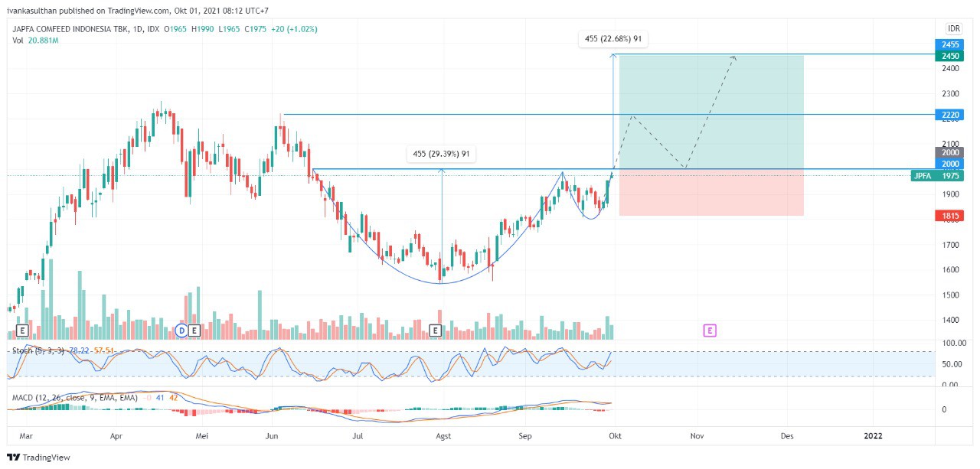Screen dimensions: 980x469
Task: Click the earnings marker near Agst
Action: [x=436, y=331]
